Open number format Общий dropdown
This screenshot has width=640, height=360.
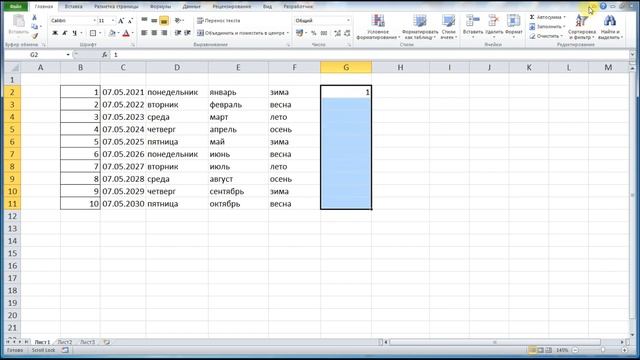[x=348, y=20]
